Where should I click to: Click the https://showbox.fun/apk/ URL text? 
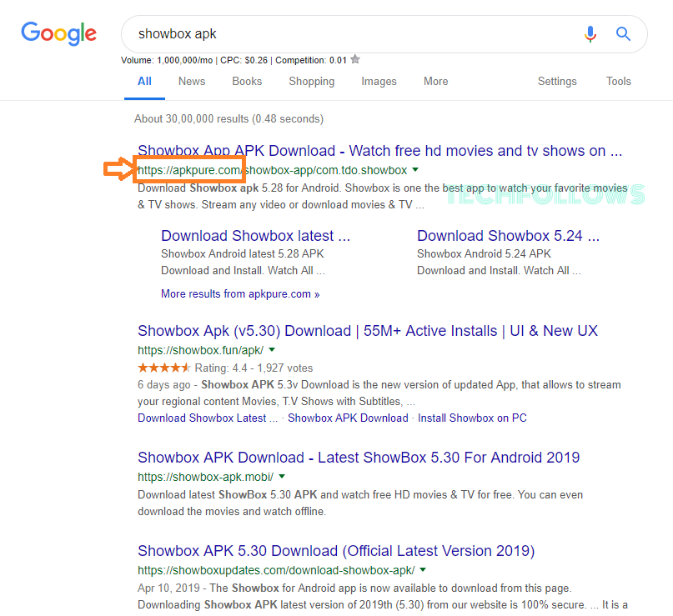pos(200,350)
